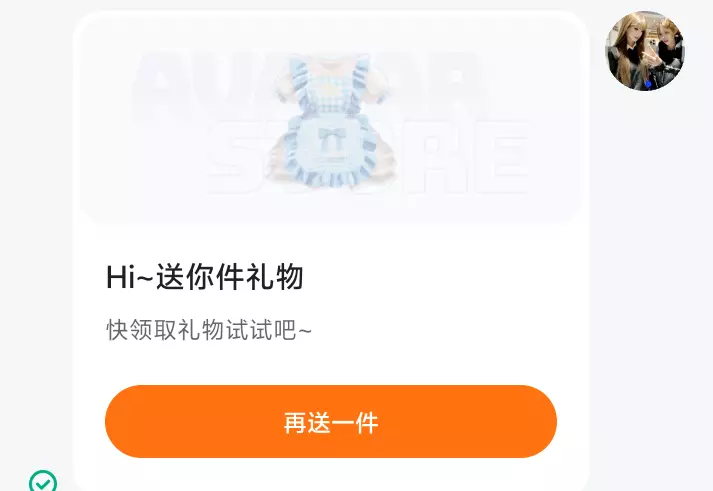Tap the 再送一件 orange button
This screenshot has width=713, height=491.
point(331,421)
